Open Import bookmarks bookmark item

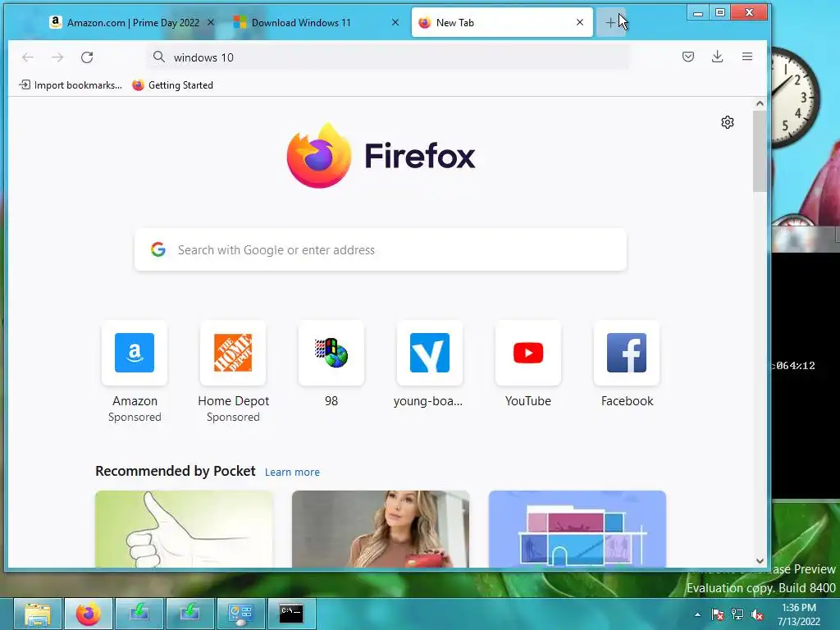click(71, 85)
